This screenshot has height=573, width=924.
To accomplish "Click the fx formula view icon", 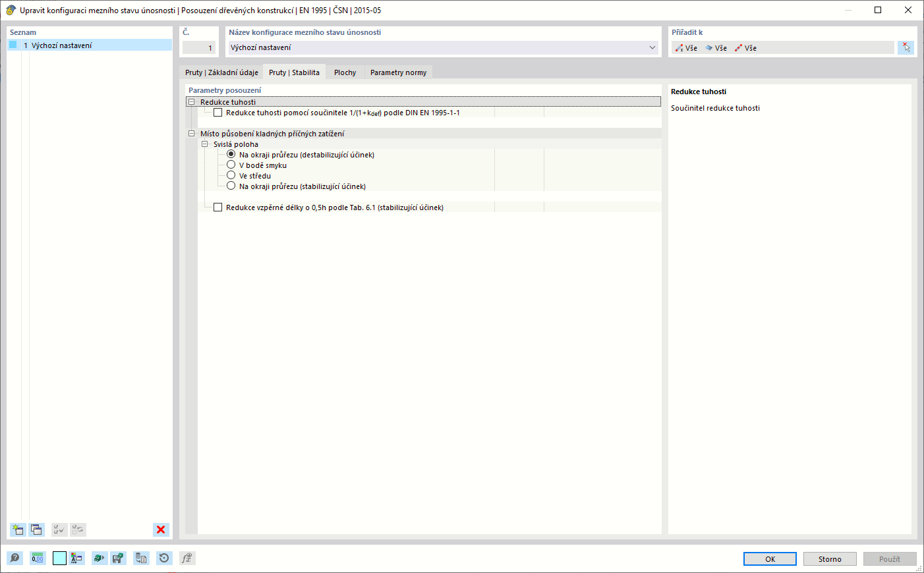I will pyautogui.click(x=187, y=559).
